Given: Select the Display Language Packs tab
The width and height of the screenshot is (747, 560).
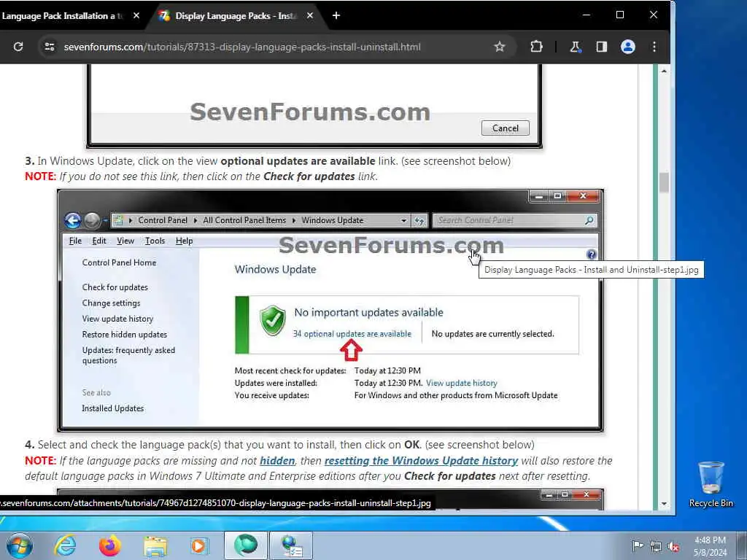Looking at the screenshot, I should pos(236,16).
